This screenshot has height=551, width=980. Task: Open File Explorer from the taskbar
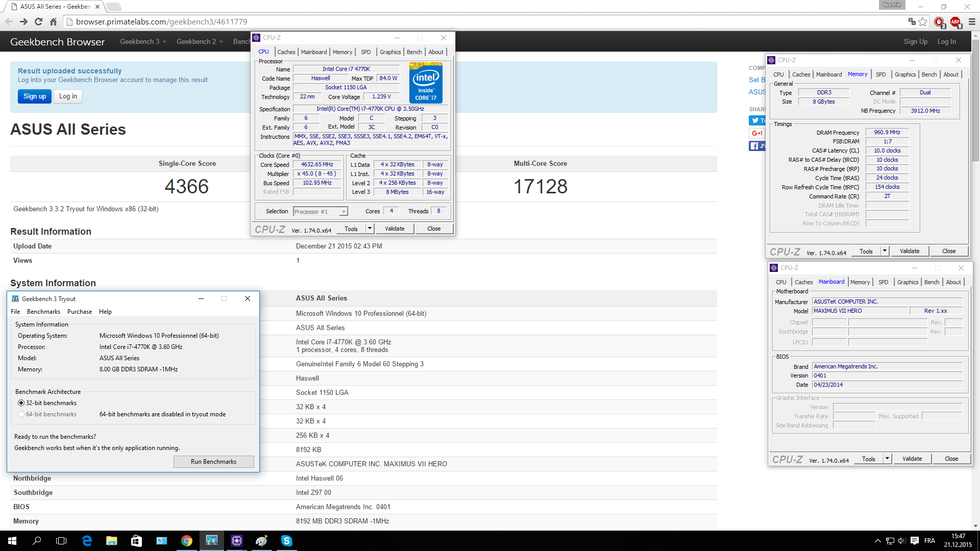click(112, 541)
